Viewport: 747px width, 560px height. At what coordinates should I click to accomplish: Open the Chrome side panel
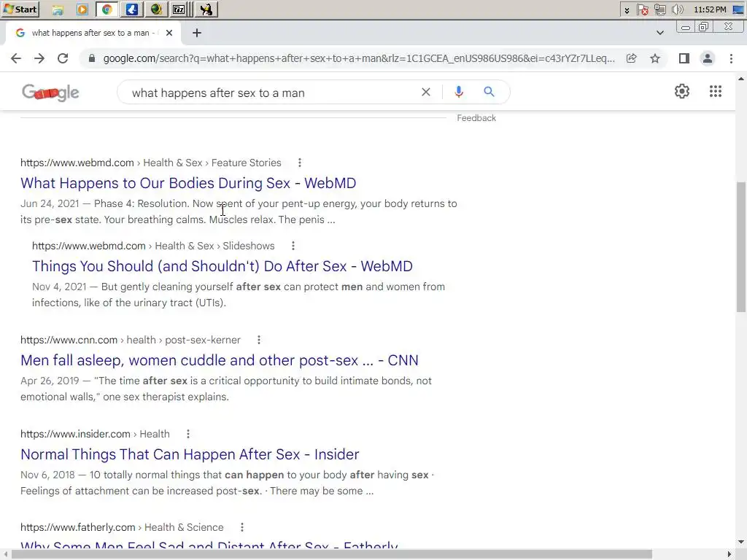click(684, 58)
